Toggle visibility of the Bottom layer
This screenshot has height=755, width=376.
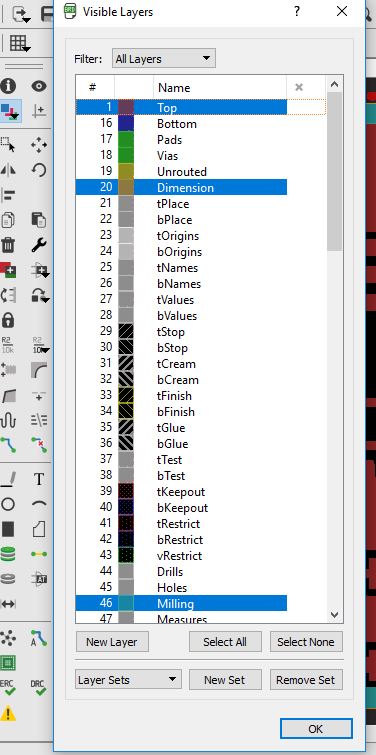[181, 124]
